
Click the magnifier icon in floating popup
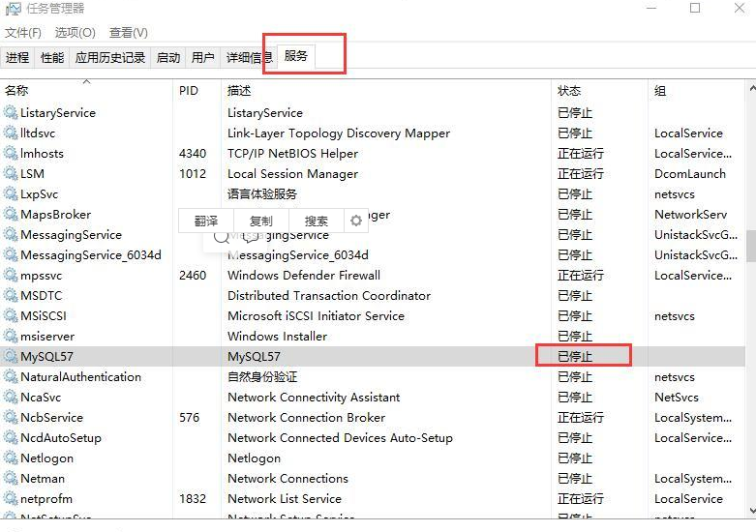click(x=222, y=237)
